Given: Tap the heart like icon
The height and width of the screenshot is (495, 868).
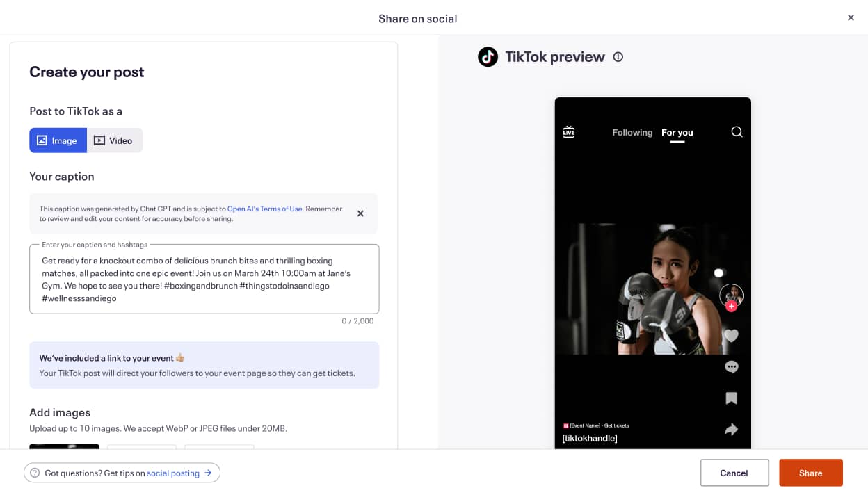Looking at the screenshot, I should (x=731, y=336).
